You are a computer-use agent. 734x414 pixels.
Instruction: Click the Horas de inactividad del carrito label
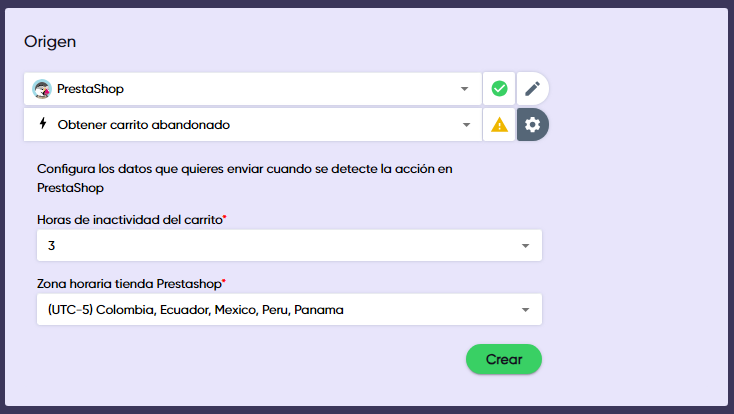(x=129, y=219)
